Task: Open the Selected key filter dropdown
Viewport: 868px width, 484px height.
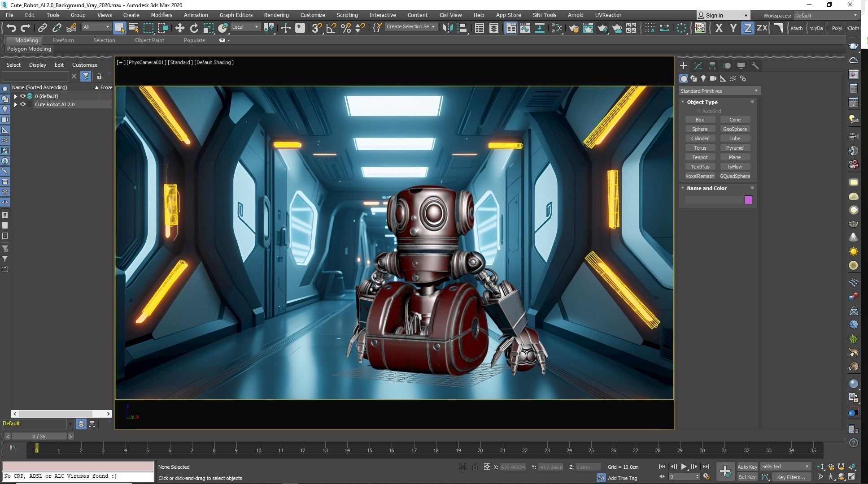Action: [785, 467]
